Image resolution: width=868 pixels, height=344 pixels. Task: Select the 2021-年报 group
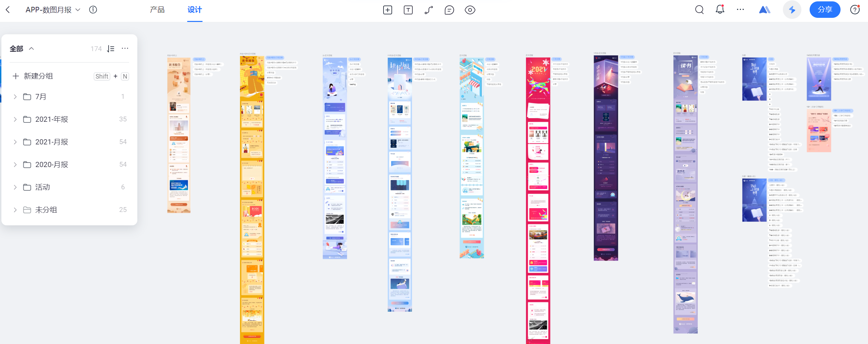69,119
